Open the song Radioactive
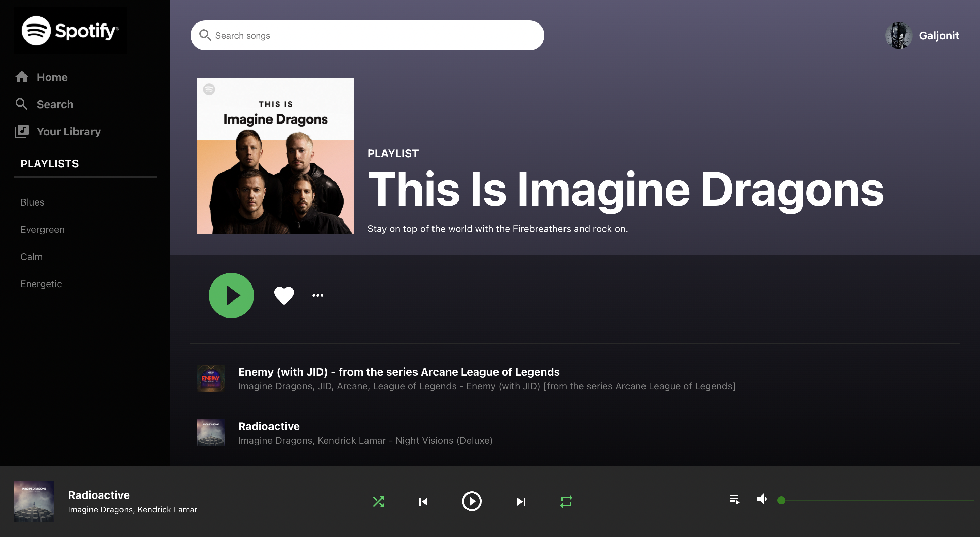The width and height of the screenshot is (980, 537). coord(269,426)
